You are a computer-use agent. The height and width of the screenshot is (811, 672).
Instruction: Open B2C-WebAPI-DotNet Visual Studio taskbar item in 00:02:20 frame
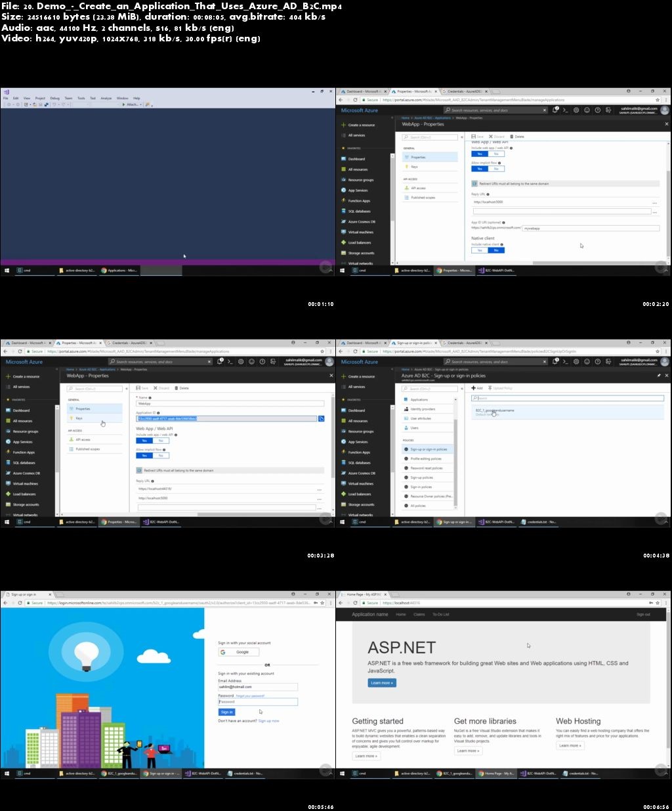point(497,270)
